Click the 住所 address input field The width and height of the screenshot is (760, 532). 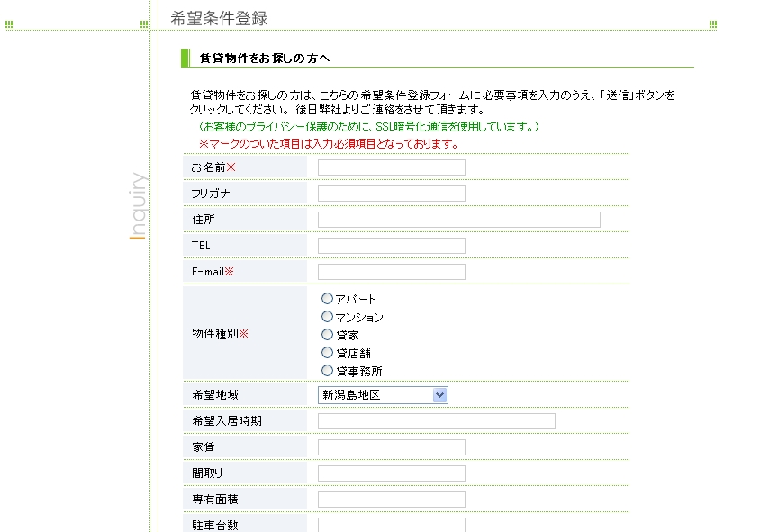(459, 220)
